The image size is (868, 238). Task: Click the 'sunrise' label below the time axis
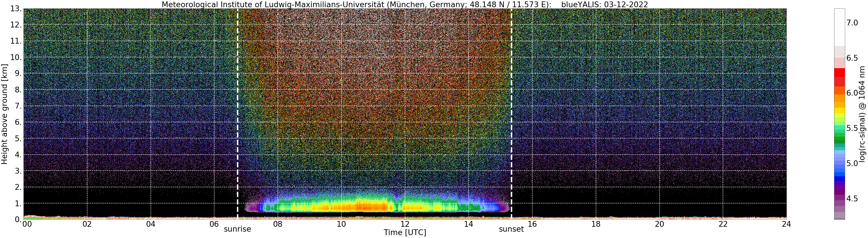tap(237, 229)
